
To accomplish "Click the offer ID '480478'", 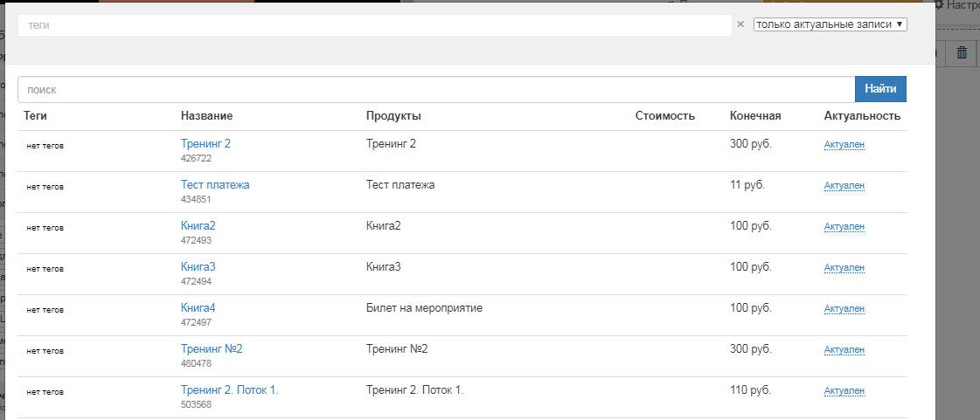I will [196, 364].
